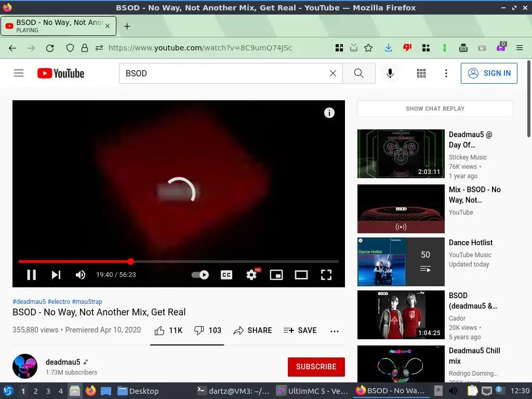Open print toolbar icon
Image resolution: width=532 pixels, height=399 pixels.
pos(463,48)
